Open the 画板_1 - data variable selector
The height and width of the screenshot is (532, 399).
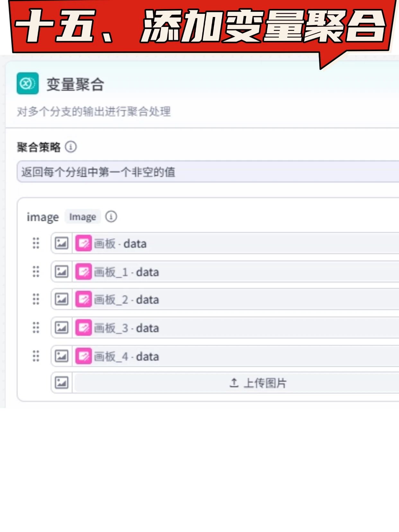(x=236, y=272)
